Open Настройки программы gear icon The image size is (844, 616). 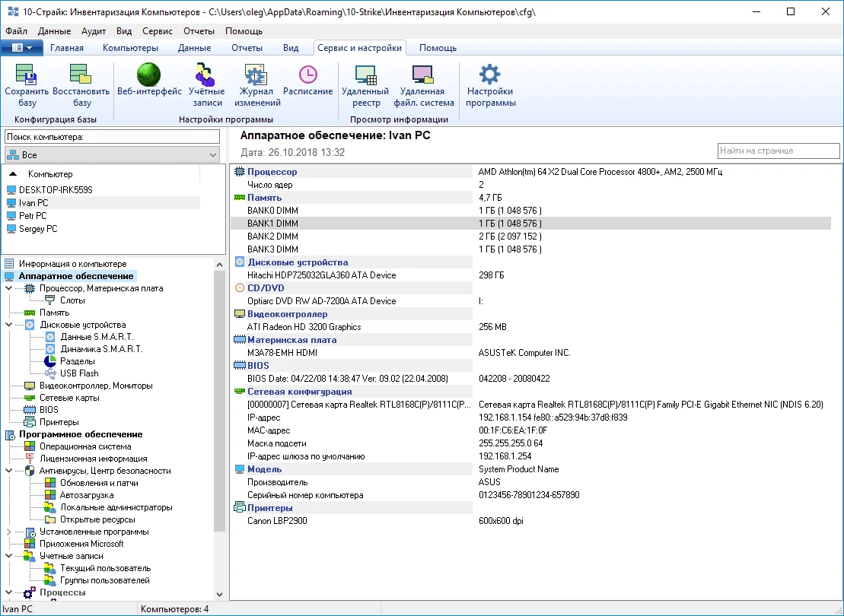(490, 75)
